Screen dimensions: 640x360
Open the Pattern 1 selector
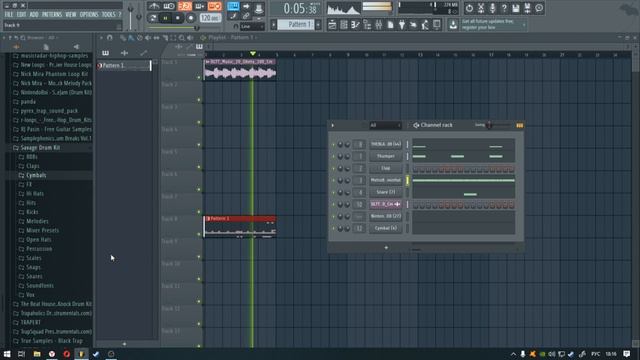coord(296,24)
